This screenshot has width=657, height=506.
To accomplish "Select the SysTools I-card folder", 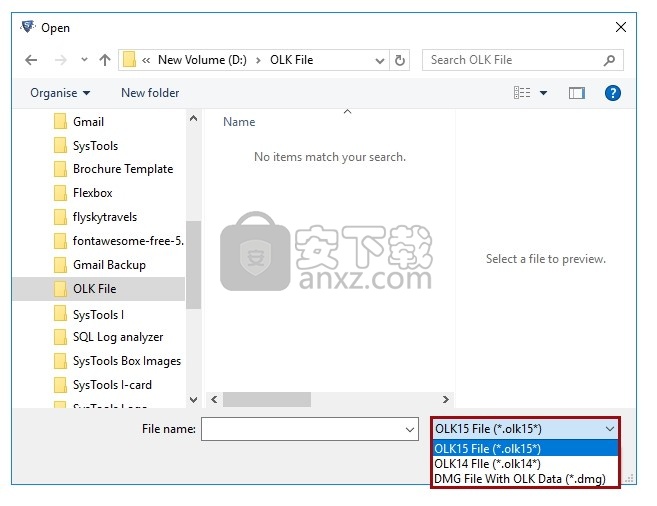I will point(112,385).
